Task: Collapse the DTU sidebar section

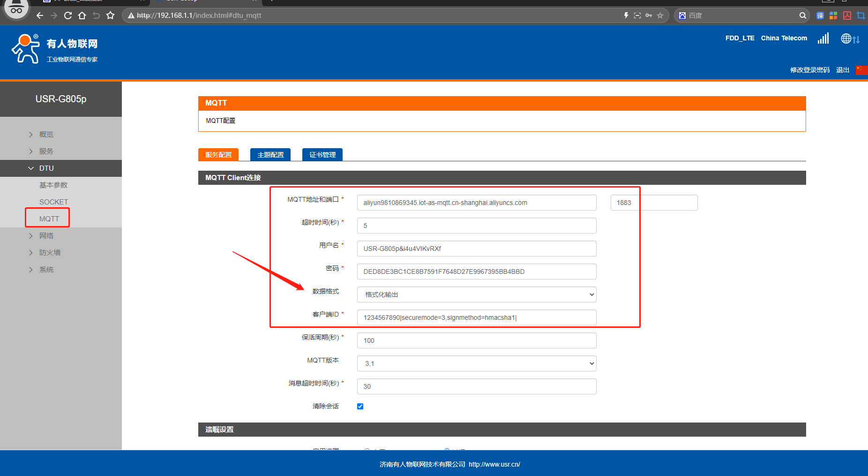Action: click(46, 168)
